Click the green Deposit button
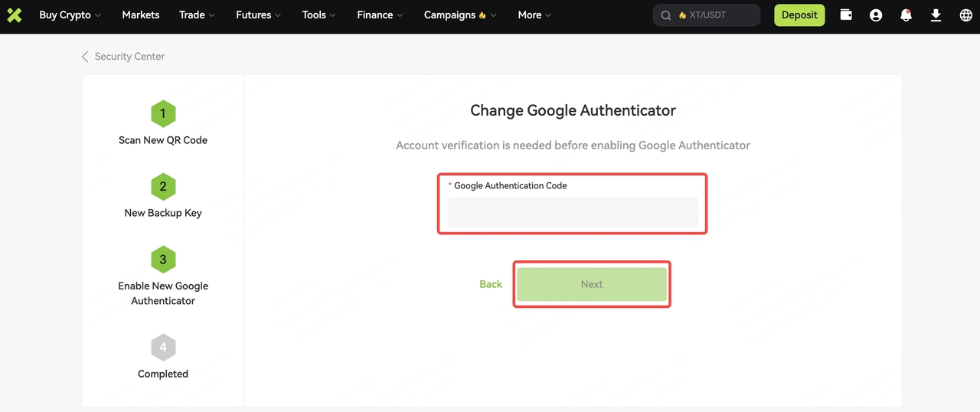Viewport: 980px width, 412px height. [799, 15]
